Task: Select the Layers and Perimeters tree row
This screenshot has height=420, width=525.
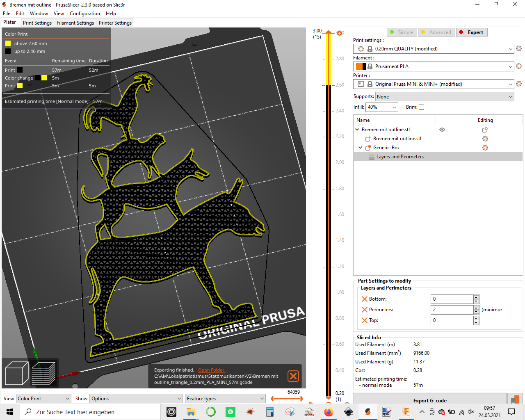Action: (x=438, y=157)
